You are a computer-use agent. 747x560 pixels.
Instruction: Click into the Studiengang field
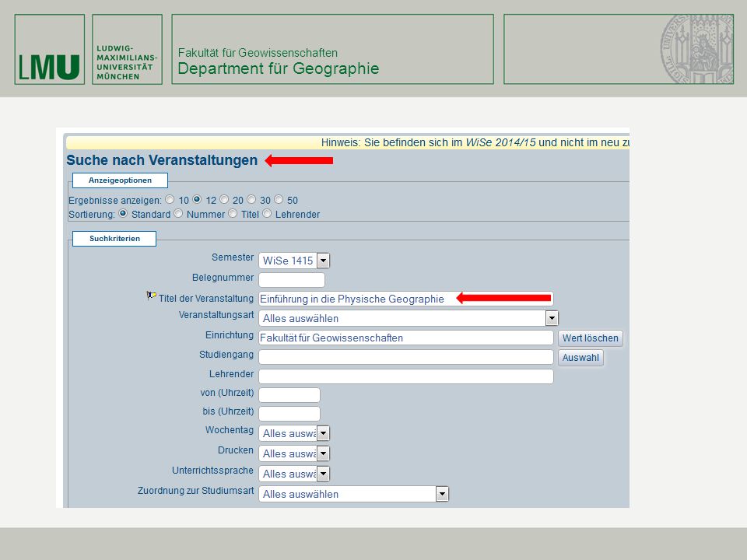(406, 357)
